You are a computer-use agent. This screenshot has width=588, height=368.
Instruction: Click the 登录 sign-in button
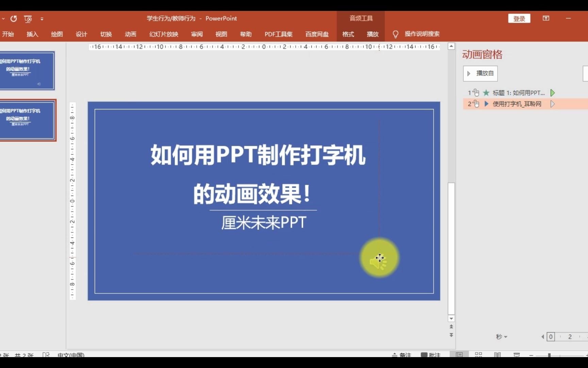519,18
